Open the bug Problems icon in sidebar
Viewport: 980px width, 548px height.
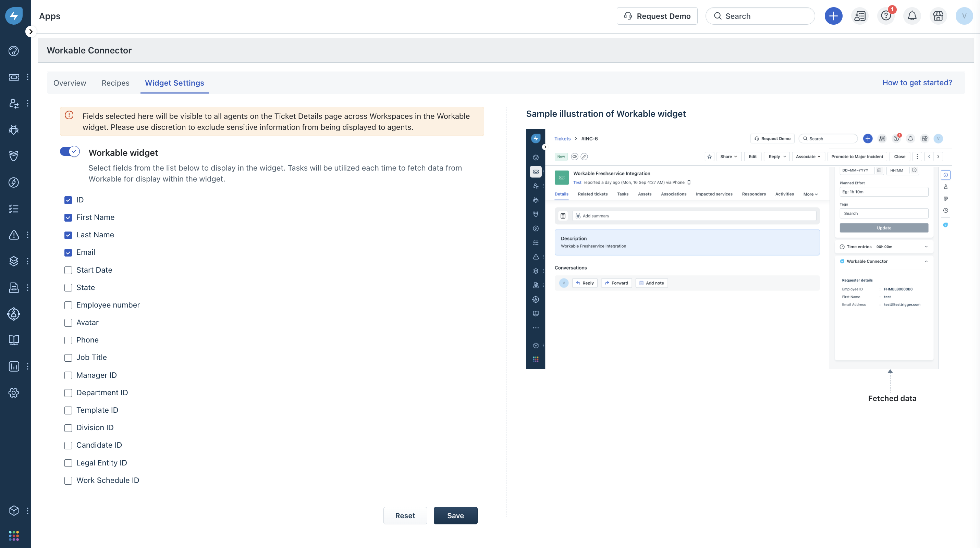(14, 130)
